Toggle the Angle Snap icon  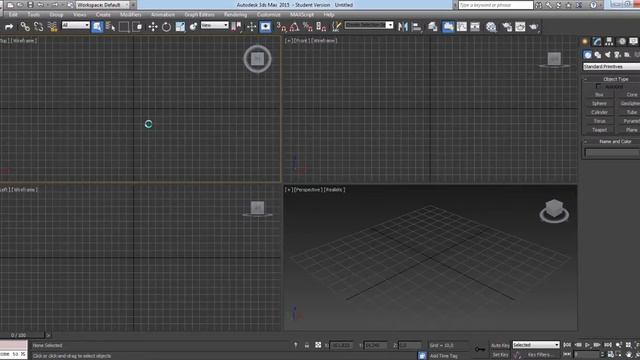294,27
